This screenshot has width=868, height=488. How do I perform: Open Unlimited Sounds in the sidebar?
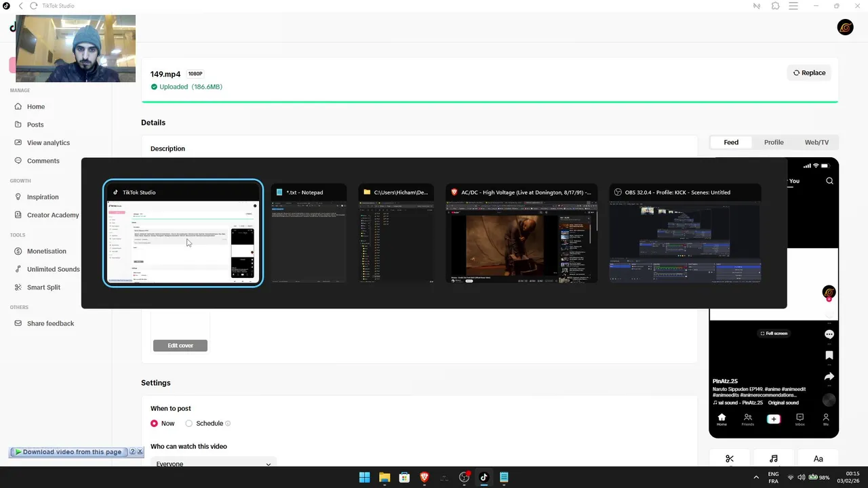[53, 269]
